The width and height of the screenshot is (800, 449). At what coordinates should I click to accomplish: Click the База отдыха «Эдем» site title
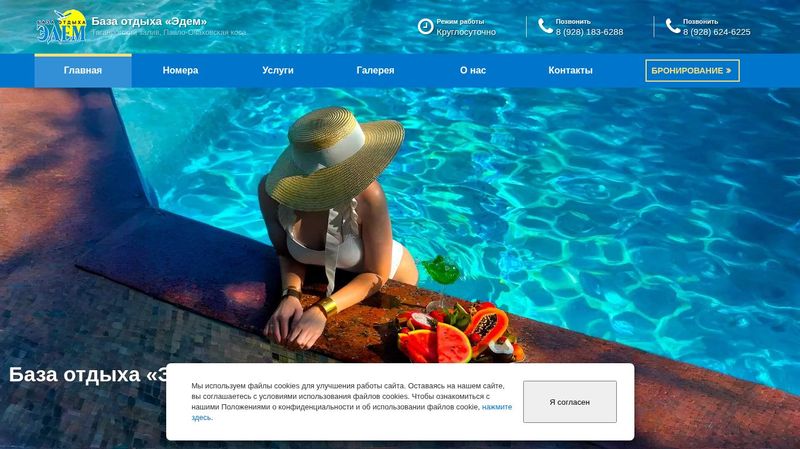click(149, 21)
